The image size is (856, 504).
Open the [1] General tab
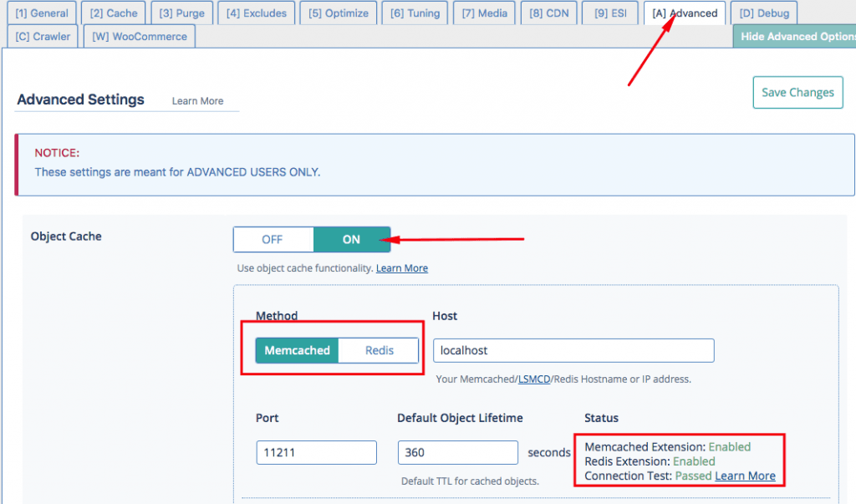[x=42, y=13]
